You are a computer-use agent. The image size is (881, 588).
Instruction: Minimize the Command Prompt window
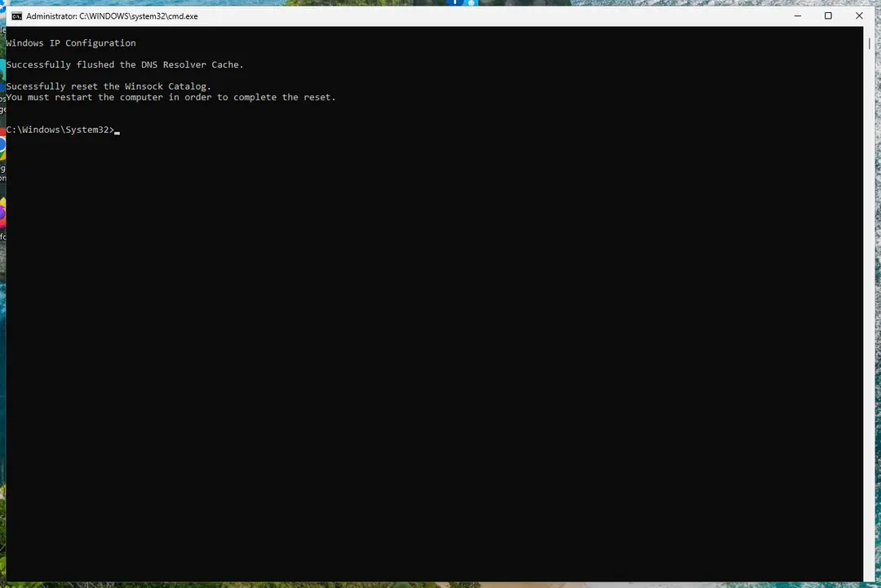tap(797, 15)
